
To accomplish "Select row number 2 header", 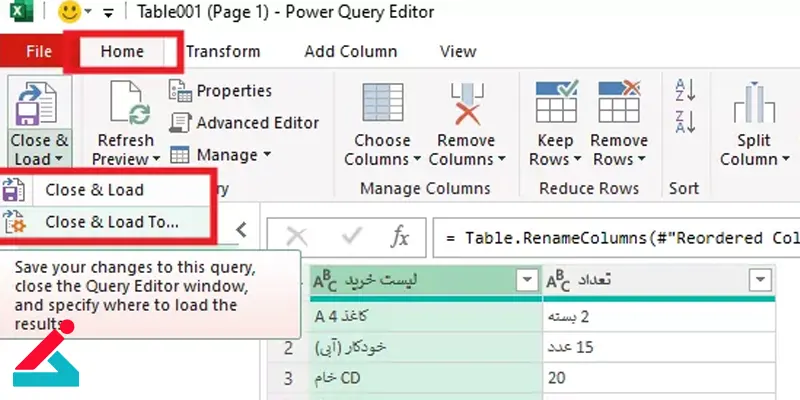I will 289,348.
